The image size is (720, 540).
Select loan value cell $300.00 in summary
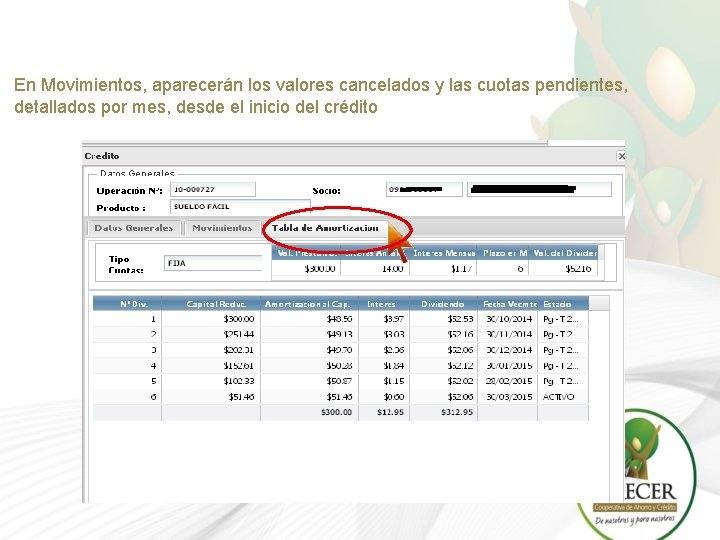tap(306, 268)
